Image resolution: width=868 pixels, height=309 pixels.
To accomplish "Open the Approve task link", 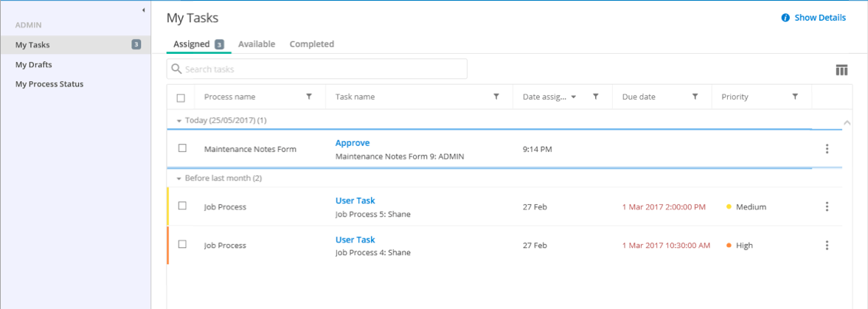I will [353, 143].
